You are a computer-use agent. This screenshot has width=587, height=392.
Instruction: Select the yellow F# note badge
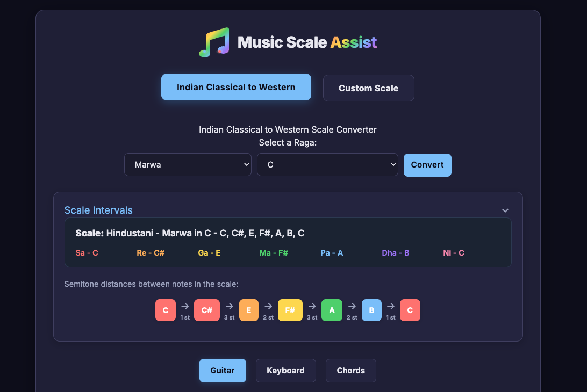(290, 310)
